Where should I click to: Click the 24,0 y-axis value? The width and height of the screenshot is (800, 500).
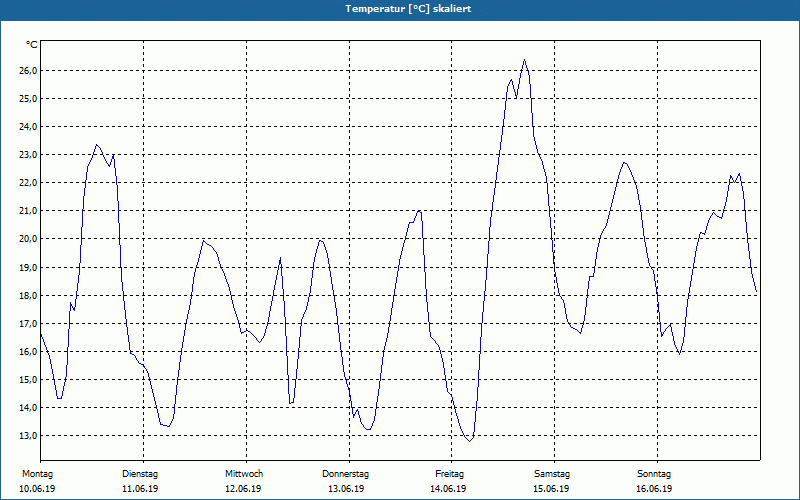29,127
